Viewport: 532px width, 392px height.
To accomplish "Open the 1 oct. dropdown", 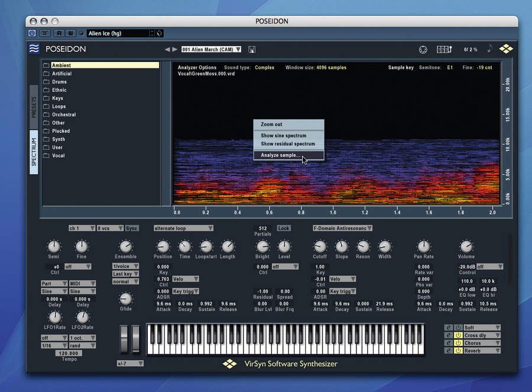I will click(x=82, y=338).
